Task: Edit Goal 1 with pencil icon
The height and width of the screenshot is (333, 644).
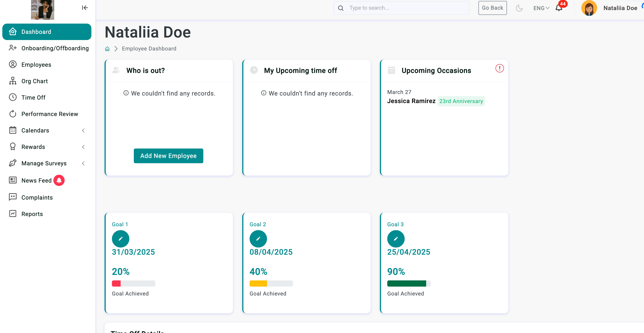Action: [x=120, y=239]
